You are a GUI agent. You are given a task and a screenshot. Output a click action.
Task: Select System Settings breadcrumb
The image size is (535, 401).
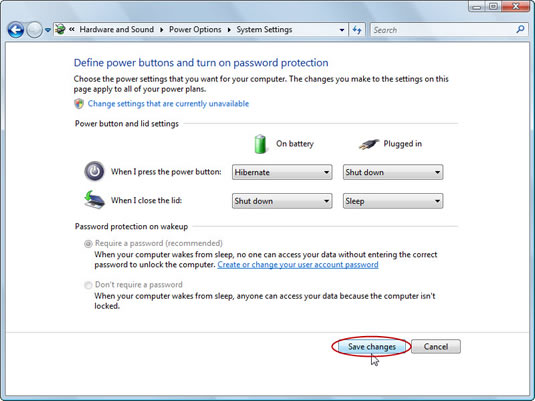(x=264, y=30)
